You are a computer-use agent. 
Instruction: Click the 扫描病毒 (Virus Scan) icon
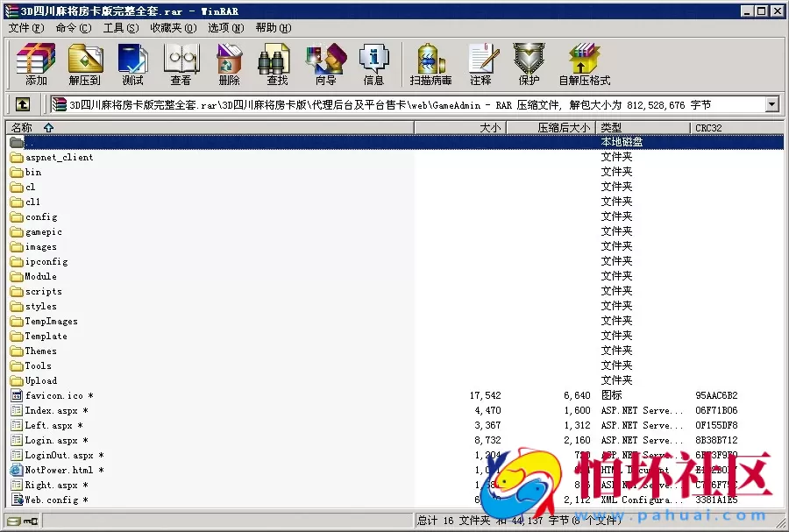tap(429, 64)
